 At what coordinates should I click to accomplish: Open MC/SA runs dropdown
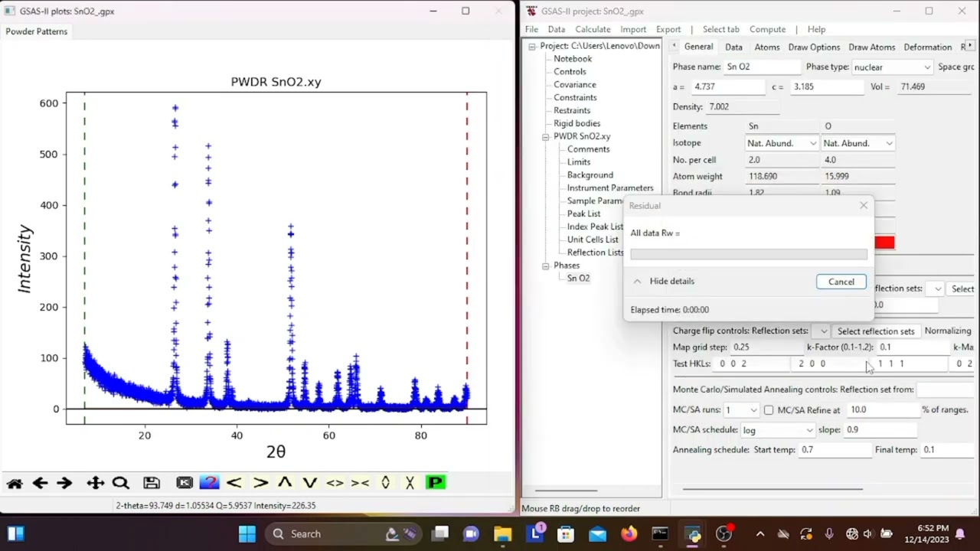[741, 410]
